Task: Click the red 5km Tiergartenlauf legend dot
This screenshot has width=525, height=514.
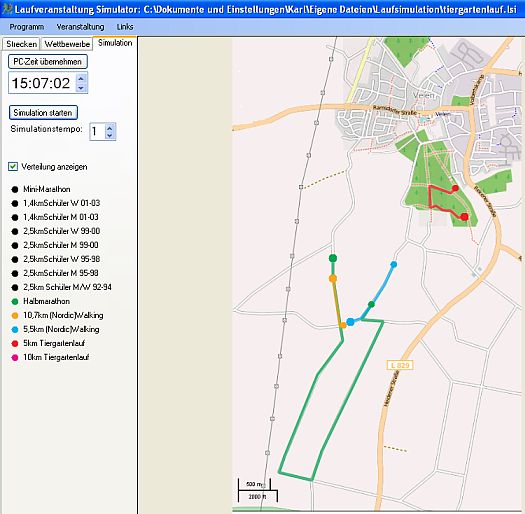Action: (15, 343)
